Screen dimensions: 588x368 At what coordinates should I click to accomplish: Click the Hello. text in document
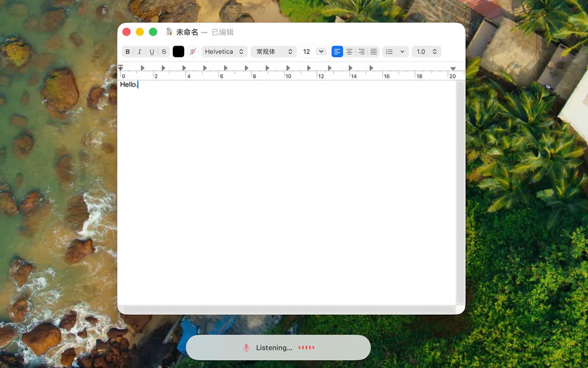pyautogui.click(x=128, y=85)
